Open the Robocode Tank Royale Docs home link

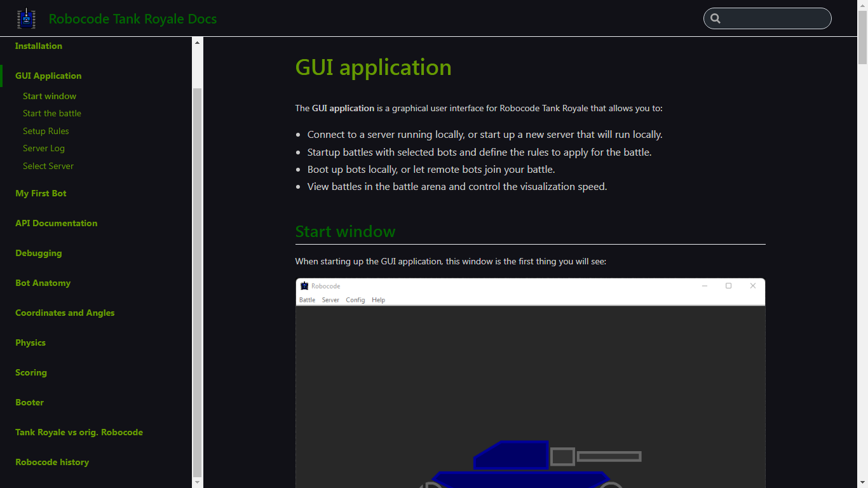[133, 19]
